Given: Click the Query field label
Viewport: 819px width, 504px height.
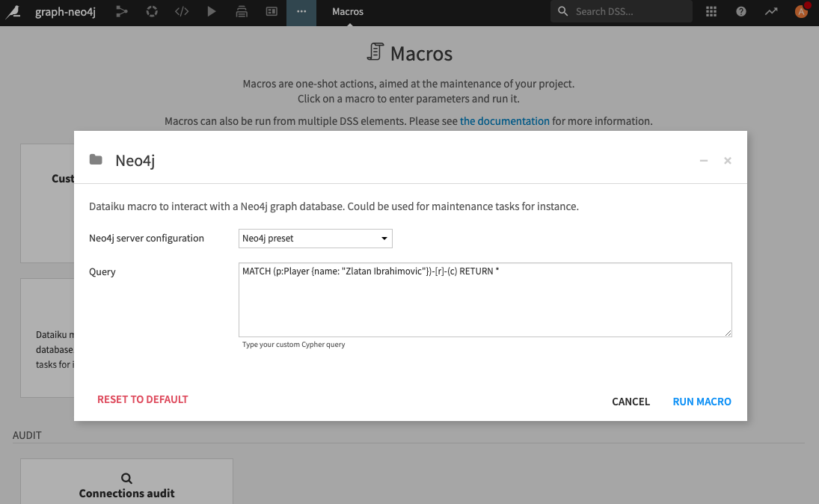Looking at the screenshot, I should click(102, 272).
